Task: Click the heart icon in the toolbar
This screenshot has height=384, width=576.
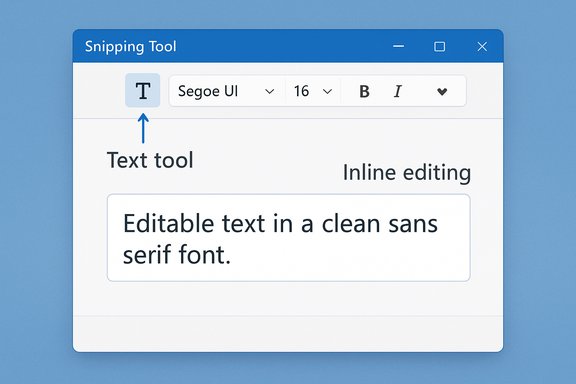Action: click(x=442, y=91)
